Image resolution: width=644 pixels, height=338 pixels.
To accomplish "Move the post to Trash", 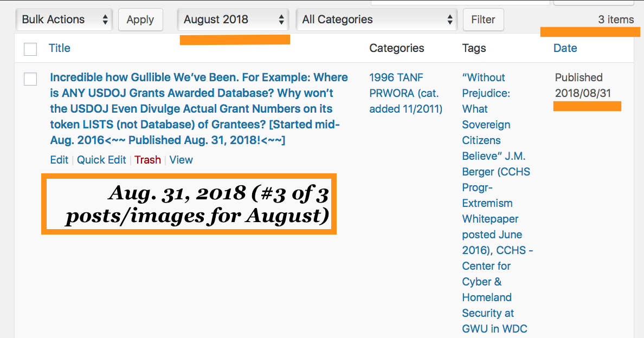I will [147, 160].
